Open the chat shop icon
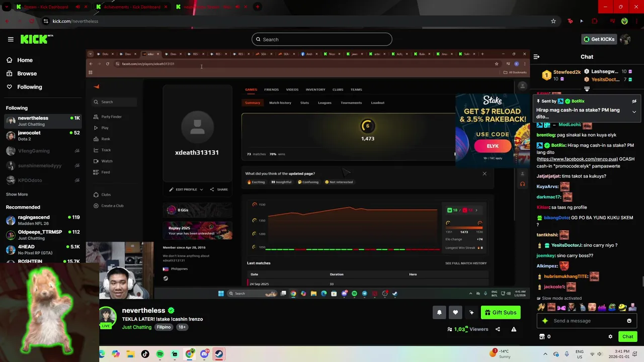 pos(542,336)
